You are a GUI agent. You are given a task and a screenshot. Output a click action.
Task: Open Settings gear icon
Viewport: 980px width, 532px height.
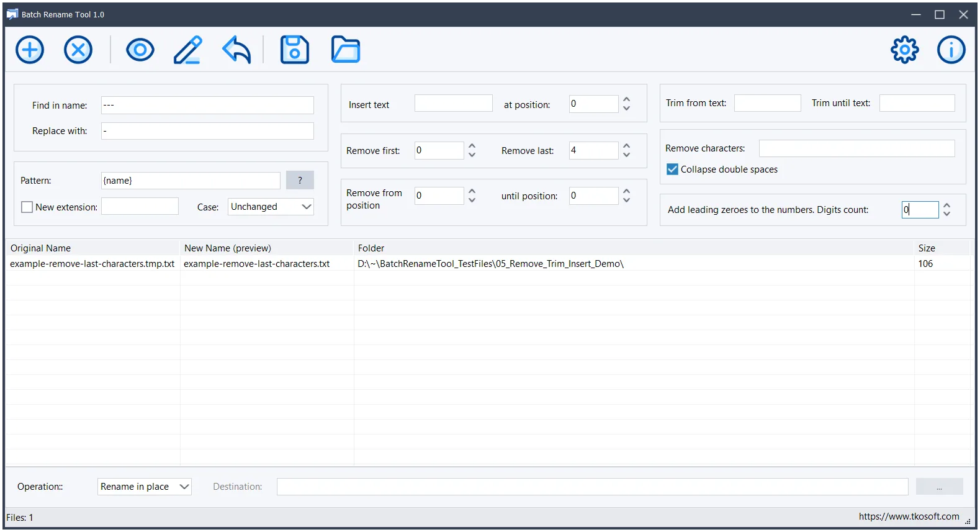905,50
